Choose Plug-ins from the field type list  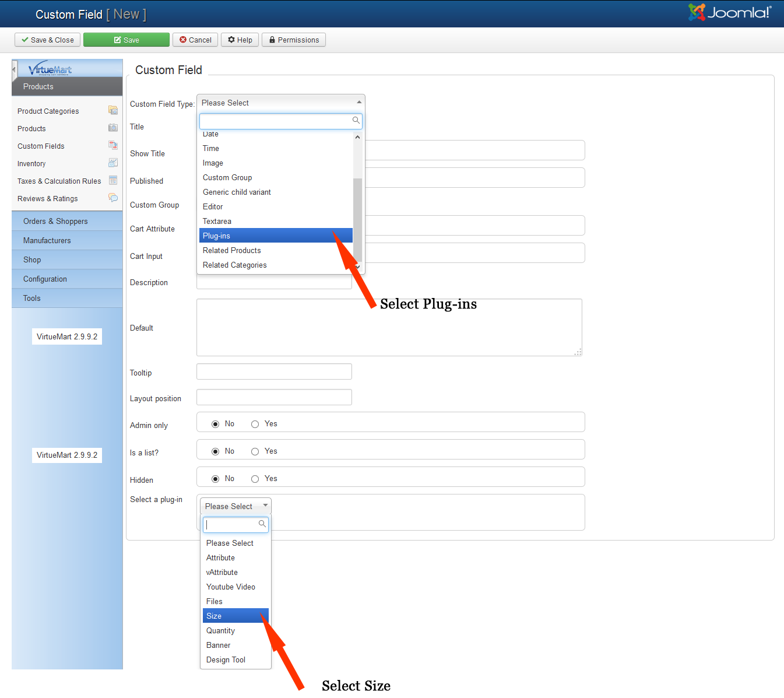tap(275, 236)
